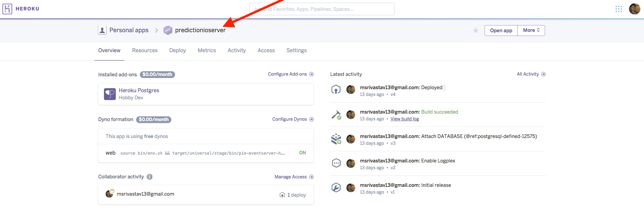The height and width of the screenshot is (214, 644).
Task: Open the Deploy tab
Action: (178, 51)
